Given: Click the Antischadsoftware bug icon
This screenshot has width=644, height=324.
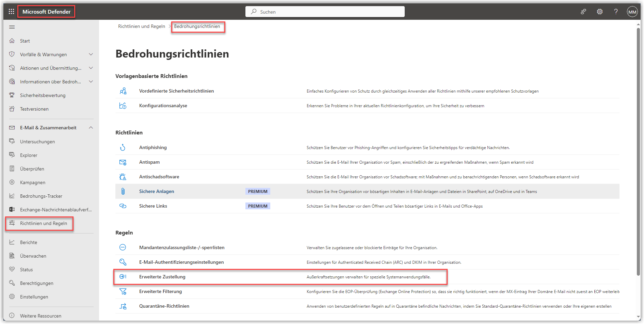Looking at the screenshot, I should tap(123, 177).
